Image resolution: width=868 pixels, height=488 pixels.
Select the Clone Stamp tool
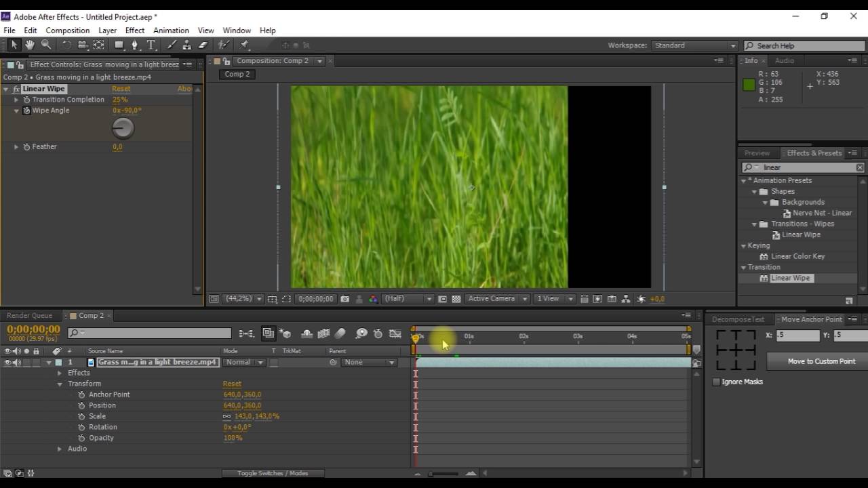(187, 45)
